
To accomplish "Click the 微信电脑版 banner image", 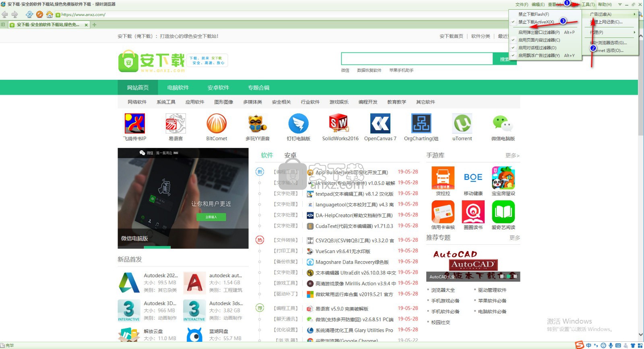I will pos(183,198).
